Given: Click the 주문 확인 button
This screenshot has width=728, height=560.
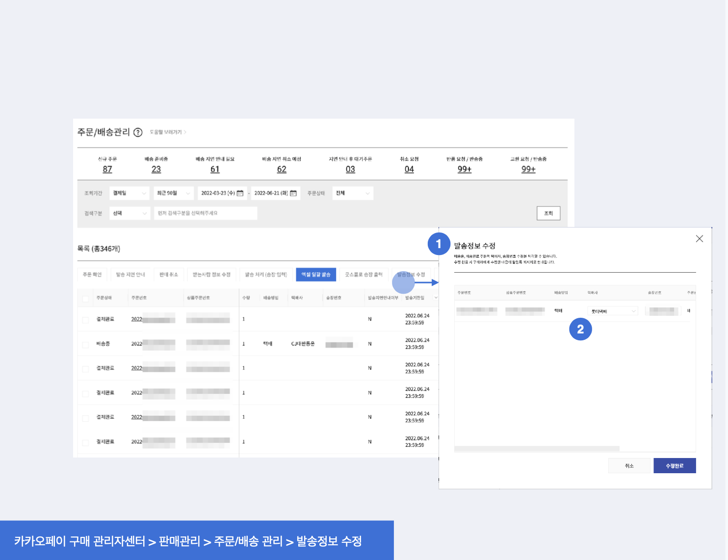Looking at the screenshot, I should pyautogui.click(x=92, y=275).
